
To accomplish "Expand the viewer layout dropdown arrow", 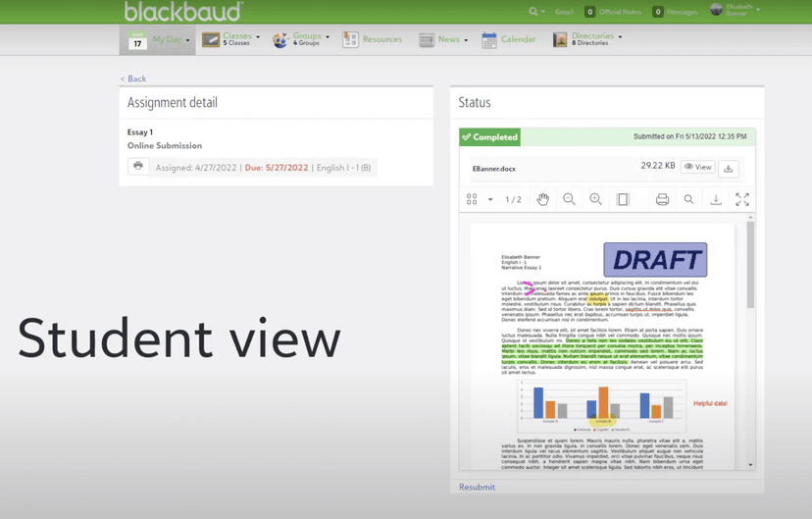I will tap(490, 199).
